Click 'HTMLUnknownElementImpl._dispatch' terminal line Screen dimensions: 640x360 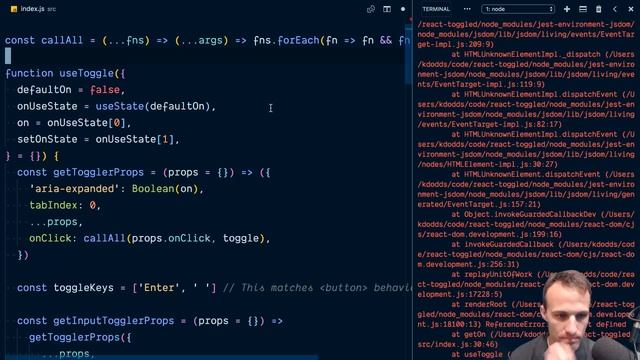pos(532,55)
